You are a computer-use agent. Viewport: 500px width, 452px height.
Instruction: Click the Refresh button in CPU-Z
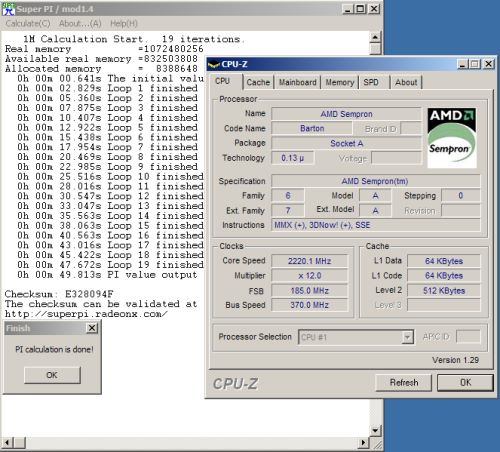tap(404, 382)
